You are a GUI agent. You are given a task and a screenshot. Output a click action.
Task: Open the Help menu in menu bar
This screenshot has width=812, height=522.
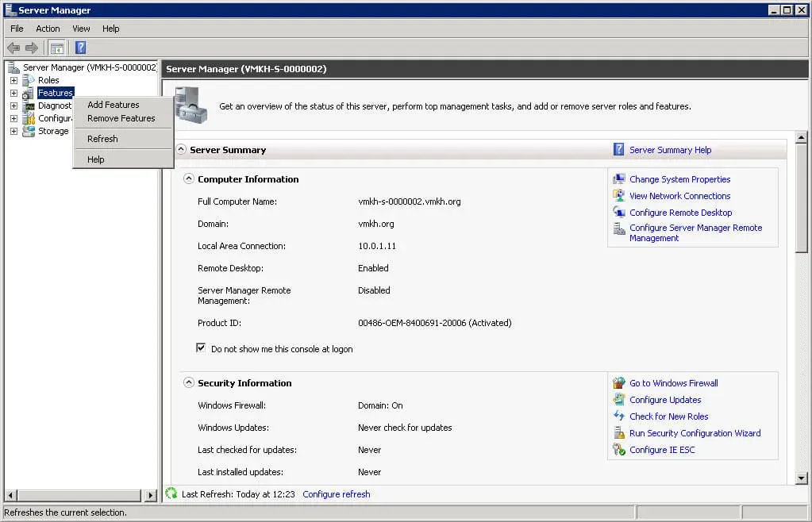[x=111, y=29]
